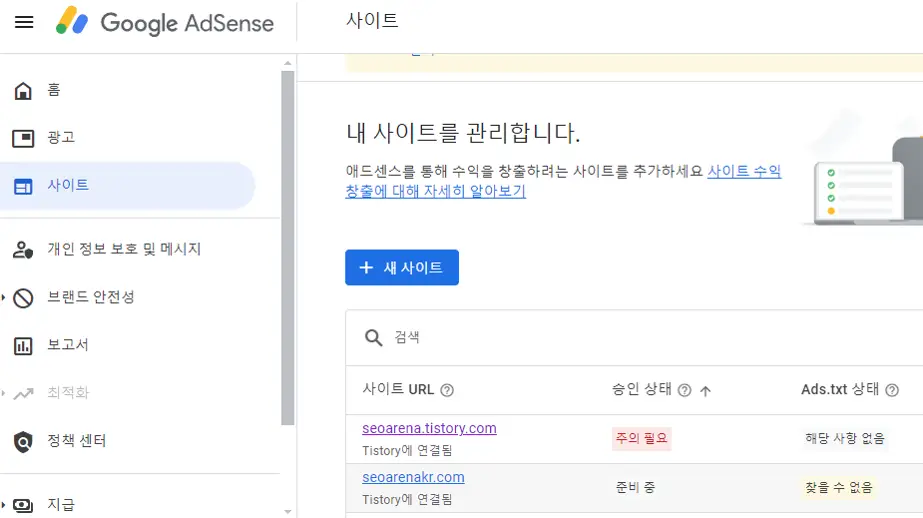Viewport: 923px width, 518px height.
Task: Open the hamburger main menu
Action: [x=24, y=22]
